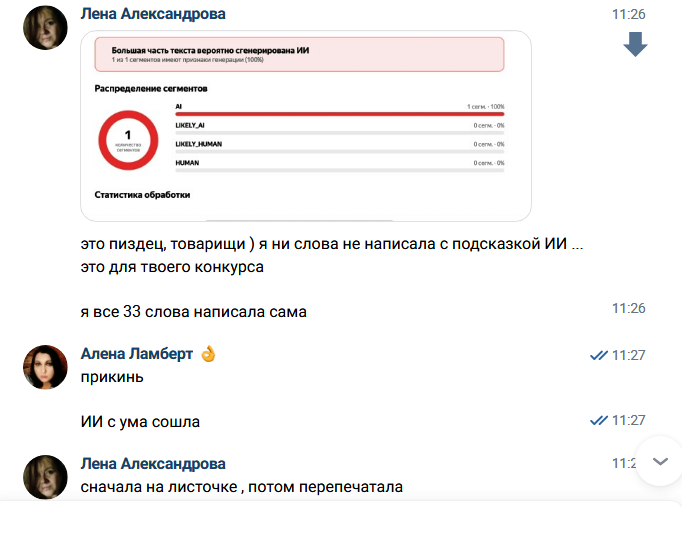
Task: Click the message input area at bottom
Action: 341,521
